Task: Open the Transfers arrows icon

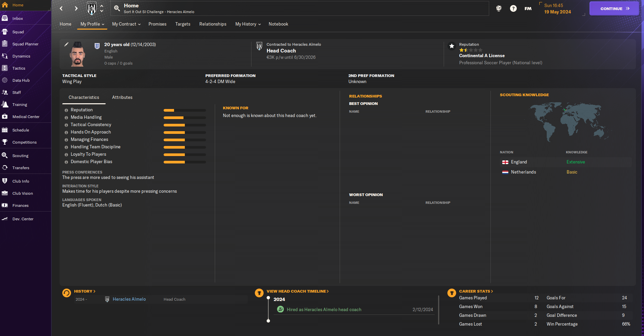Action: click(x=5, y=167)
